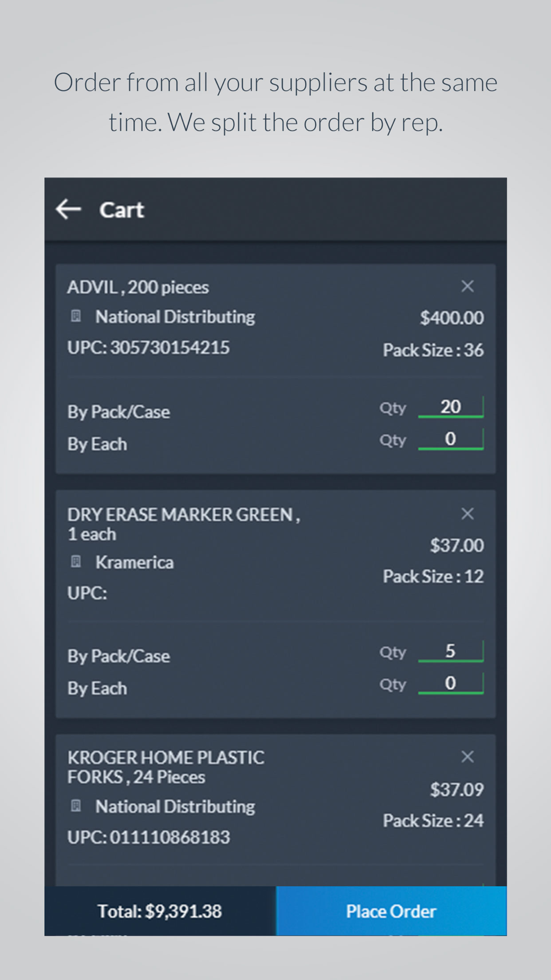Edit ADVIL By Each quantity field
The image size is (551, 980).
tap(451, 439)
